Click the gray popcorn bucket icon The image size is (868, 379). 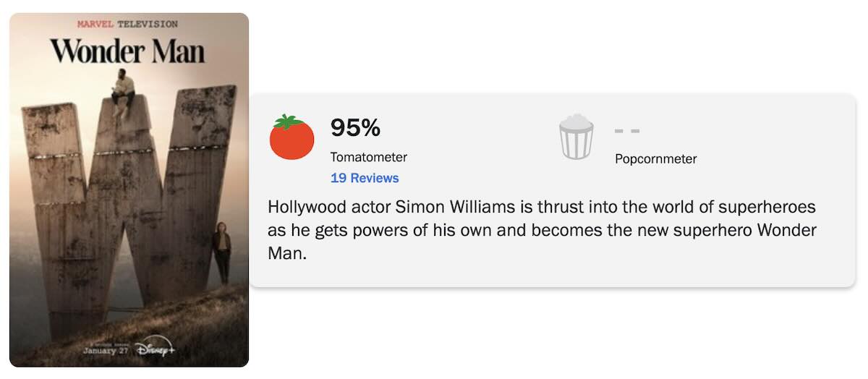(x=576, y=137)
